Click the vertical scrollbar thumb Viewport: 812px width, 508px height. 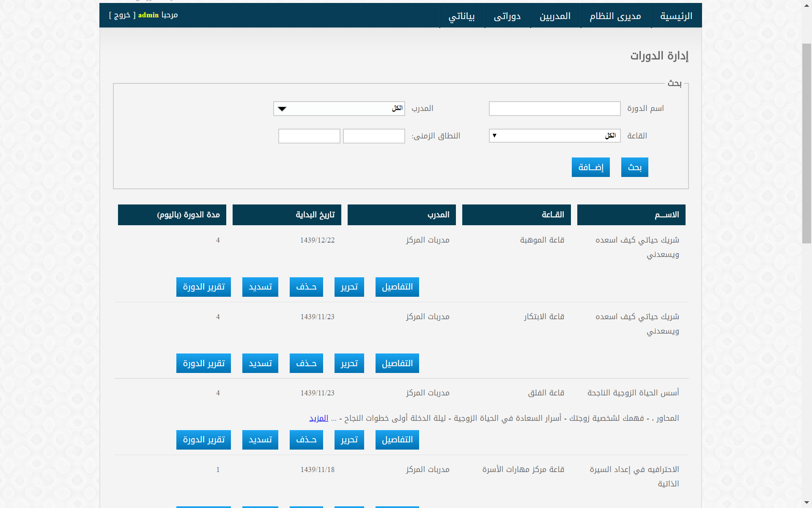pos(807,143)
